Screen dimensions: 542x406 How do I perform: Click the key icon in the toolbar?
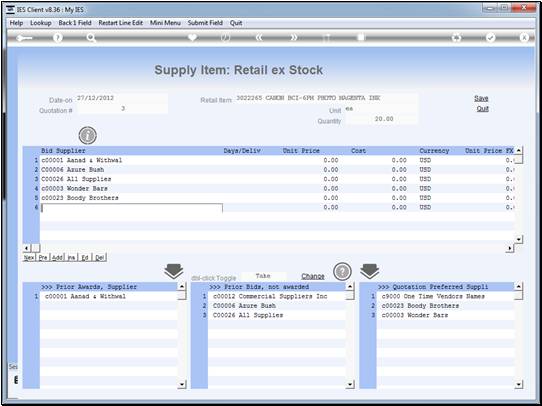click(24, 38)
